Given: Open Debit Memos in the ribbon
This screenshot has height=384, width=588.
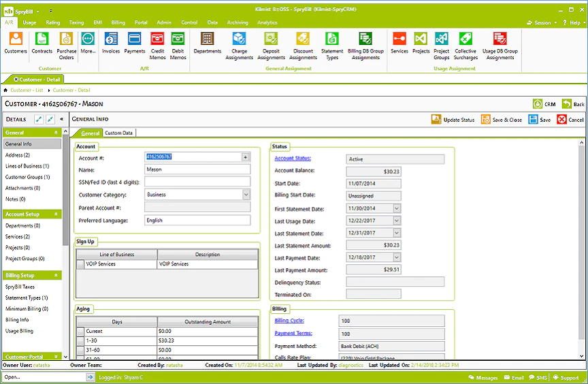Looking at the screenshot, I should point(178,46).
